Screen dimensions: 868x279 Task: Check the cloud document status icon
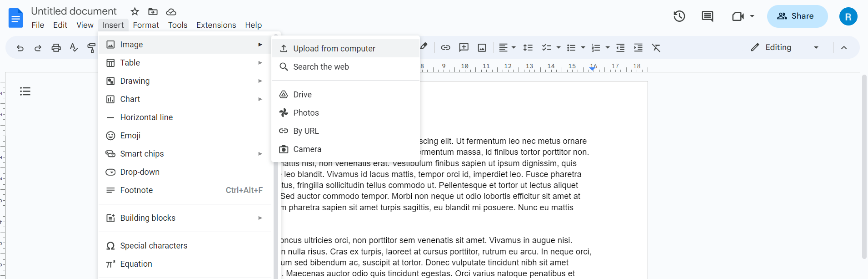click(x=171, y=11)
